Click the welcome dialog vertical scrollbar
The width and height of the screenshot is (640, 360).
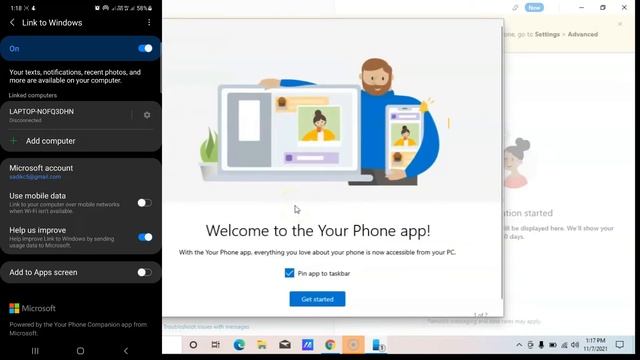coord(502,162)
